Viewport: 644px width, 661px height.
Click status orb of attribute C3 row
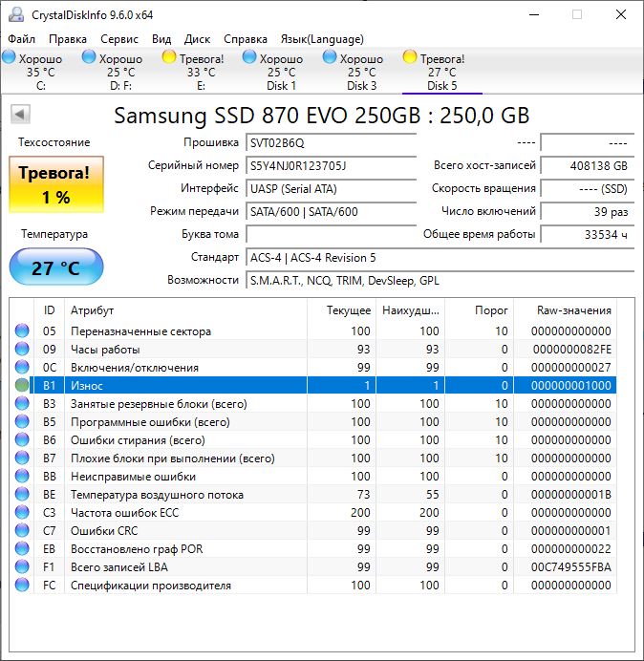coord(22,512)
